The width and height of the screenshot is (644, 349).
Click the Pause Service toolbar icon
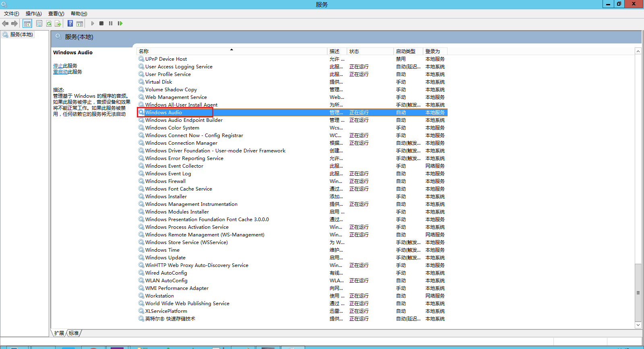tap(111, 23)
